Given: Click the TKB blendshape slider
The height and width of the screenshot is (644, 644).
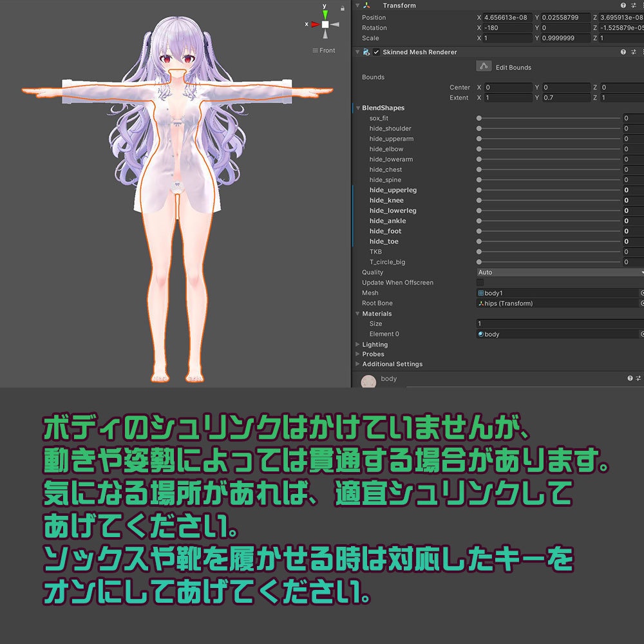Looking at the screenshot, I should point(548,251).
